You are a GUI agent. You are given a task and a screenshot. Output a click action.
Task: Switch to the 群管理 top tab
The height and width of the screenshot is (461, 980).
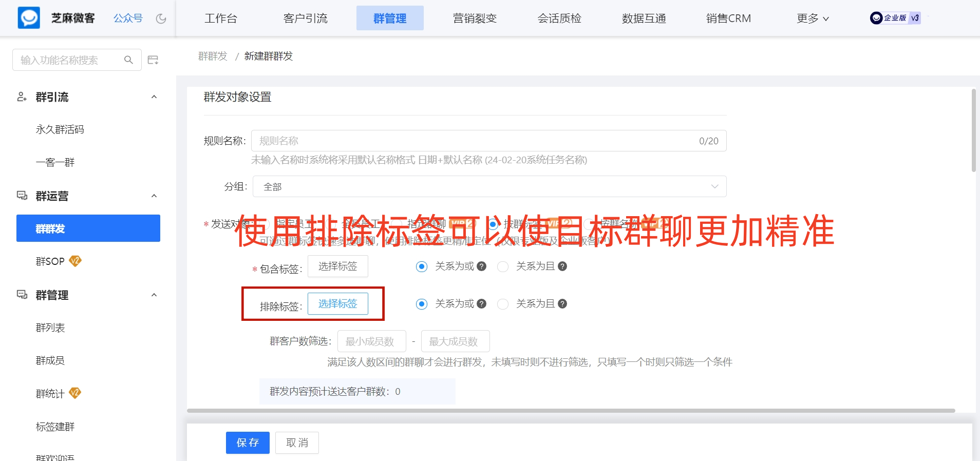tap(390, 18)
